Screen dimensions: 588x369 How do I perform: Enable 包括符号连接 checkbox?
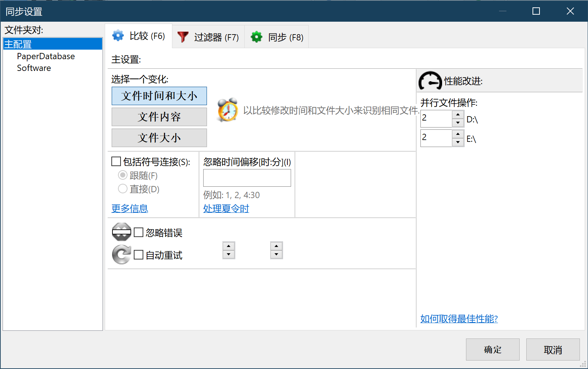116,161
